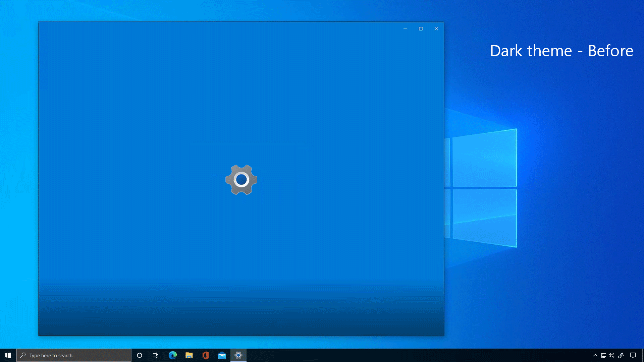Click the taskbar search box
644x362 pixels.
[x=74, y=355]
